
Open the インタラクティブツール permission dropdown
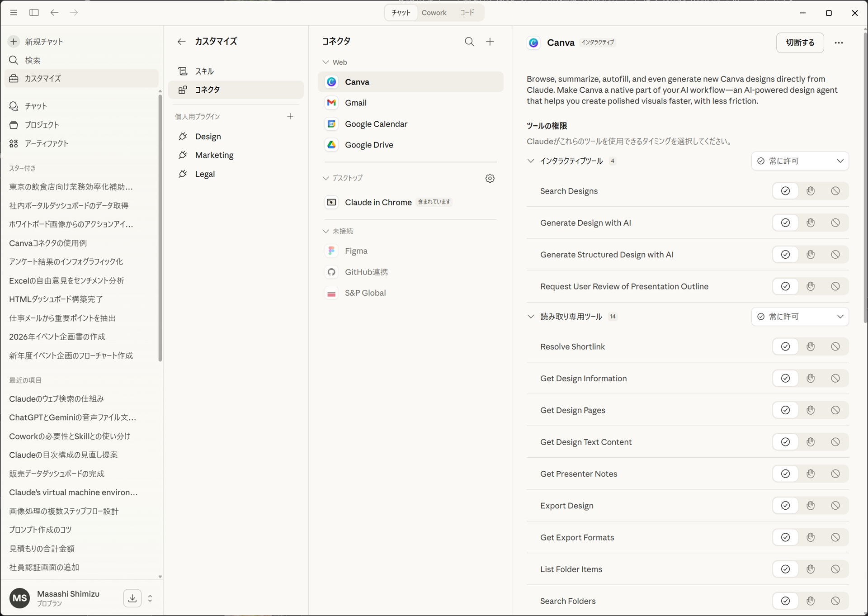800,161
